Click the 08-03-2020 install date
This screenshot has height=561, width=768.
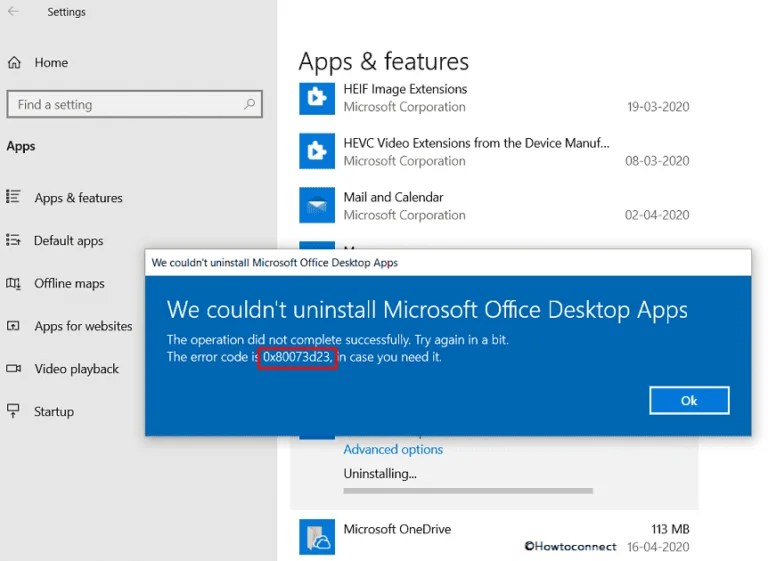point(657,161)
